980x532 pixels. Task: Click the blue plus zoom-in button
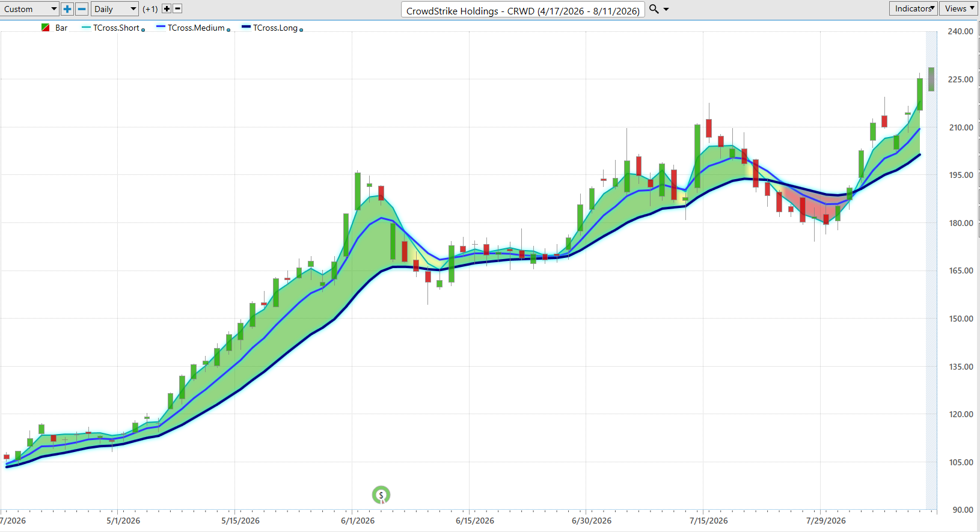[67, 9]
